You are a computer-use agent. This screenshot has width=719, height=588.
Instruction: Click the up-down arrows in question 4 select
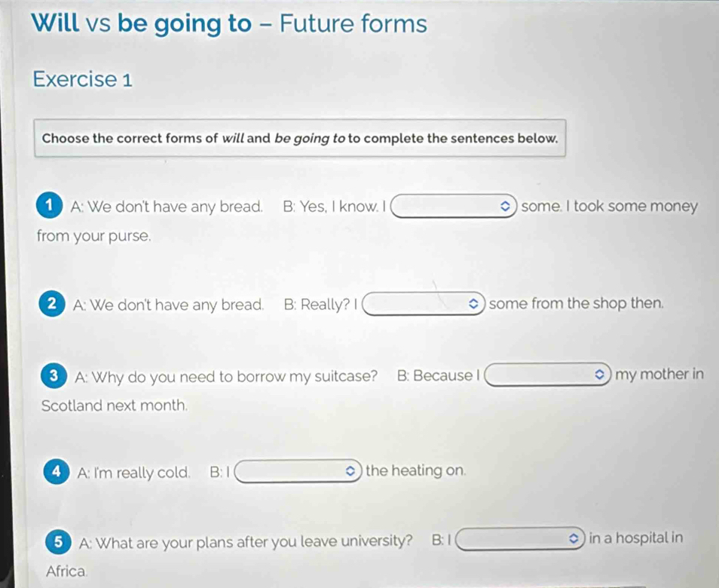pos(350,471)
